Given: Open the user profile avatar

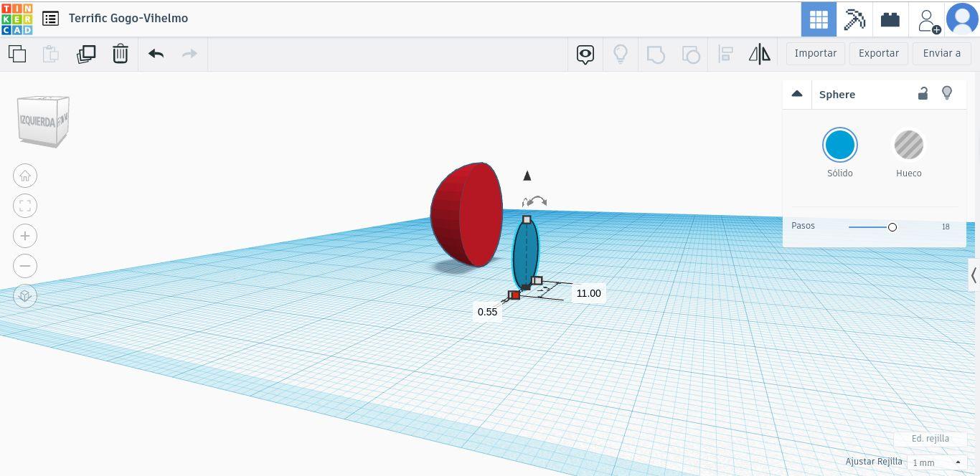Looking at the screenshot, I should point(962,19).
